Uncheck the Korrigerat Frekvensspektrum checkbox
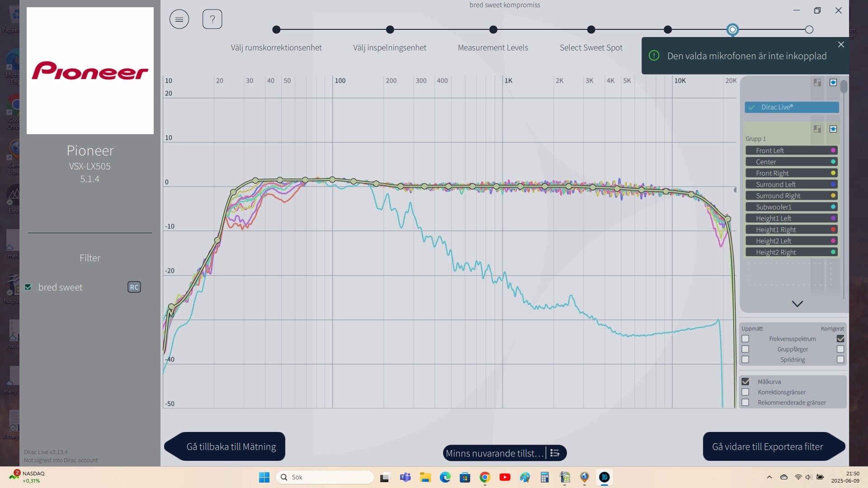 (x=840, y=338)
